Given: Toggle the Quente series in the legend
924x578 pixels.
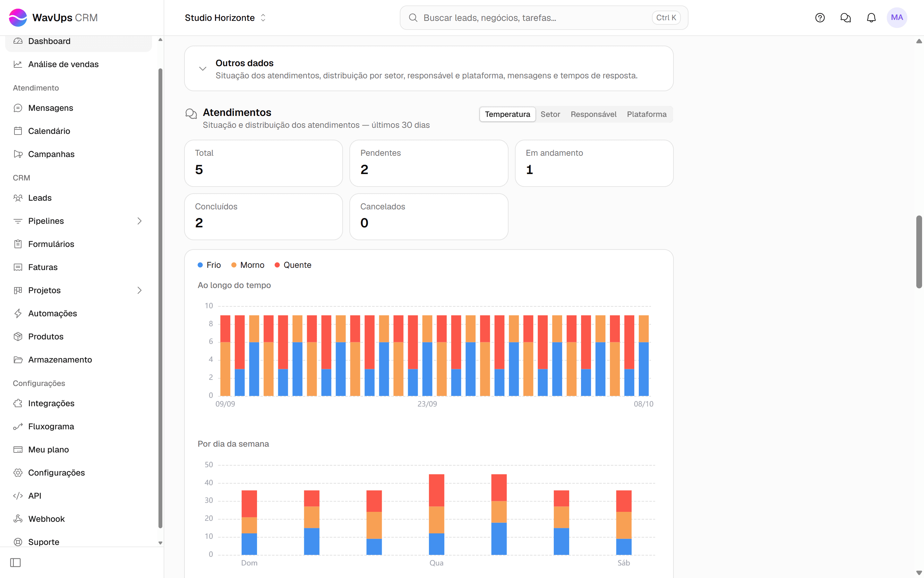Looking at the screenshot, I should click(x=293, y=265).
